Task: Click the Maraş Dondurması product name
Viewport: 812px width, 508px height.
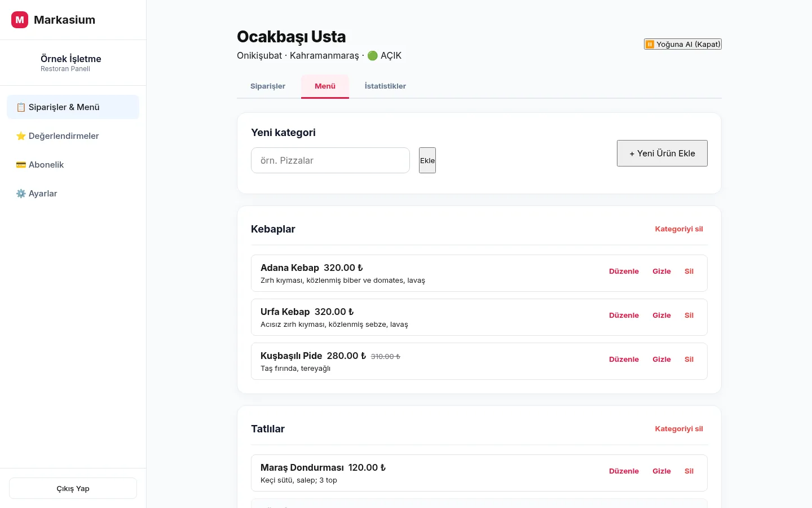Action: pyautogui.click(x=302, y=468)
